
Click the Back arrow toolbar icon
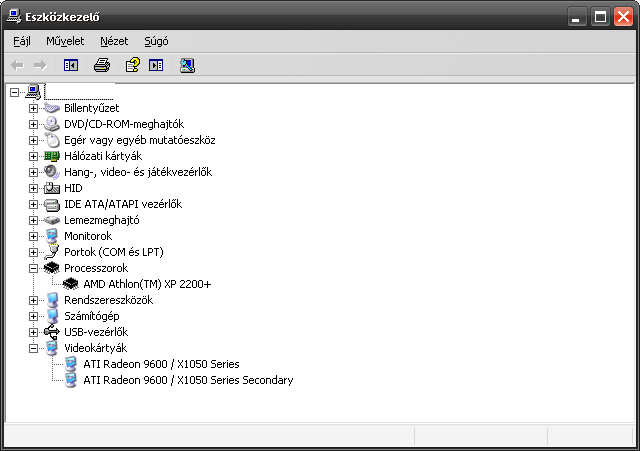[x=18, y=65]
